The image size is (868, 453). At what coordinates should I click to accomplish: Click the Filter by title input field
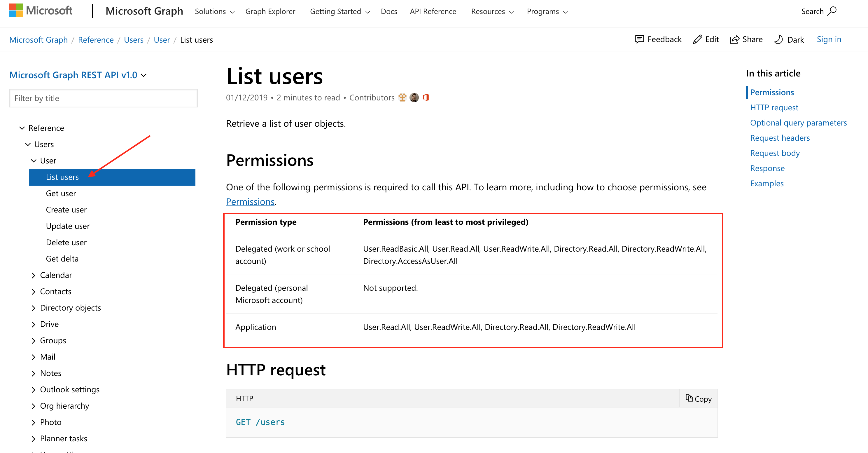point(104,97)
